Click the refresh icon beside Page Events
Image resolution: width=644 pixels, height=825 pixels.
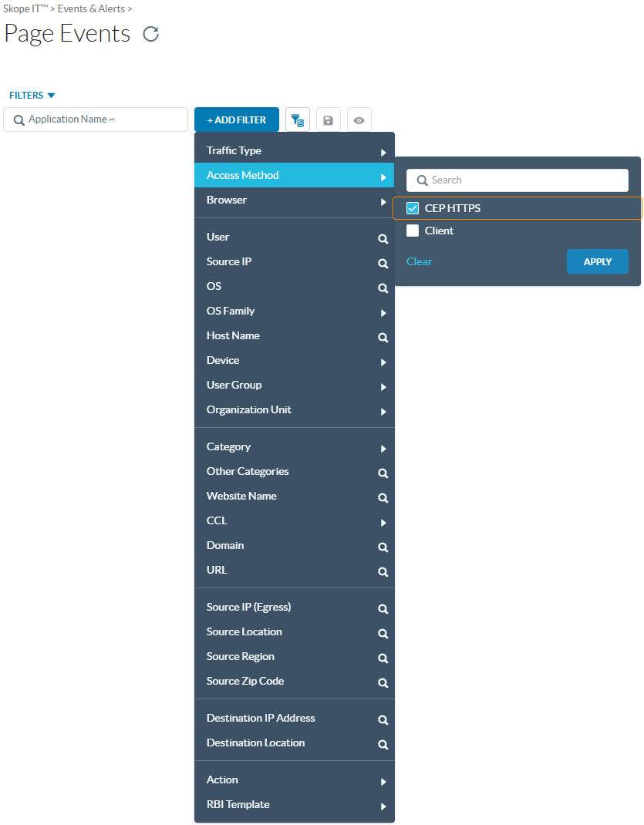point(151,34)
